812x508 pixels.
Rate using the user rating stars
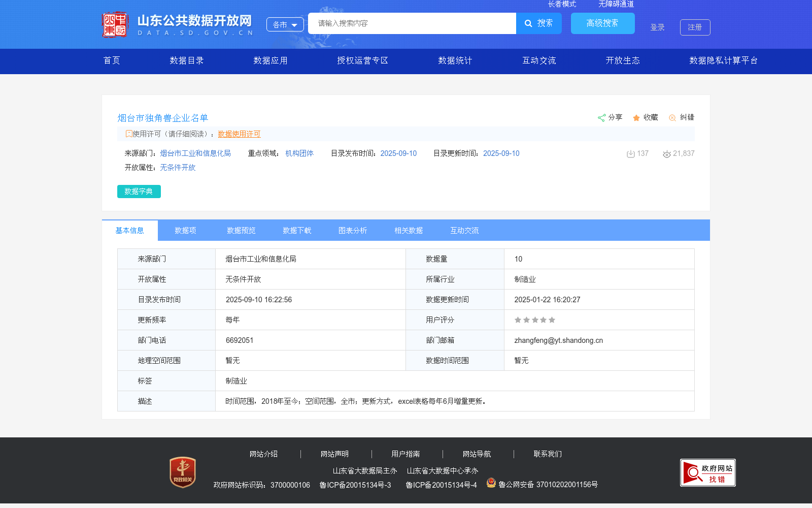coord(535,320)
